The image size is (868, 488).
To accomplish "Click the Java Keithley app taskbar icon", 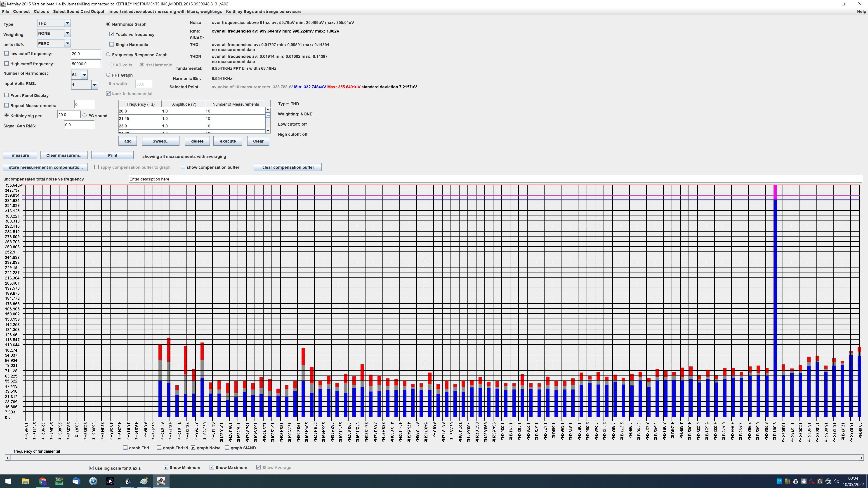I will click(161, 481).
